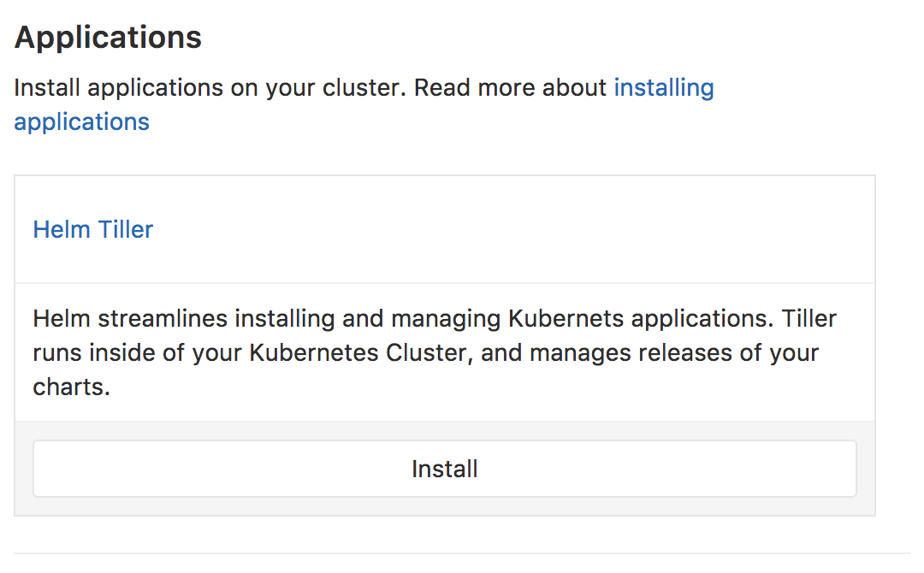Click 'applications' on the link's second line
924x573 pixels.
82,121
